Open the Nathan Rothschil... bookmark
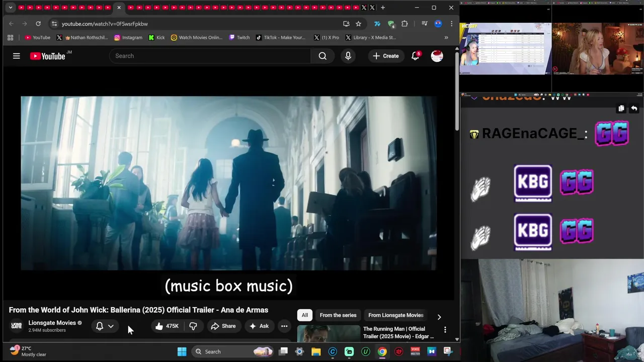644x362 pixels. [x=83, y=37]
